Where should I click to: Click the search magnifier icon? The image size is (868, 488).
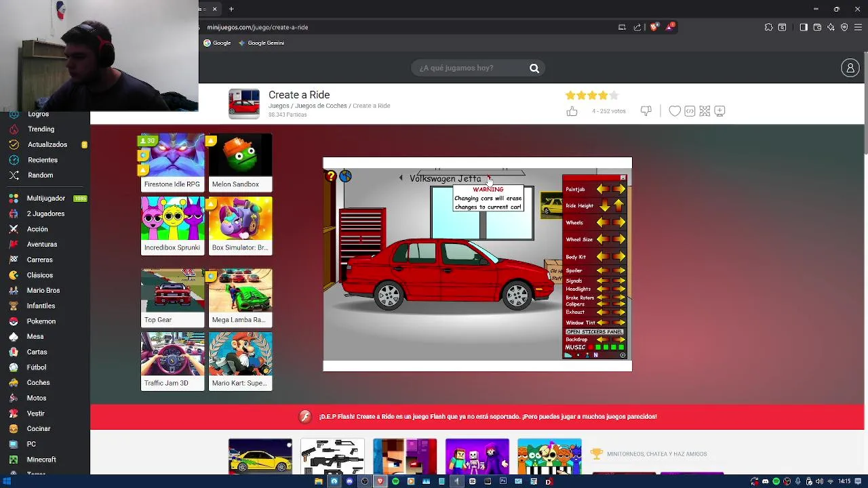click(x=534, y=68)
